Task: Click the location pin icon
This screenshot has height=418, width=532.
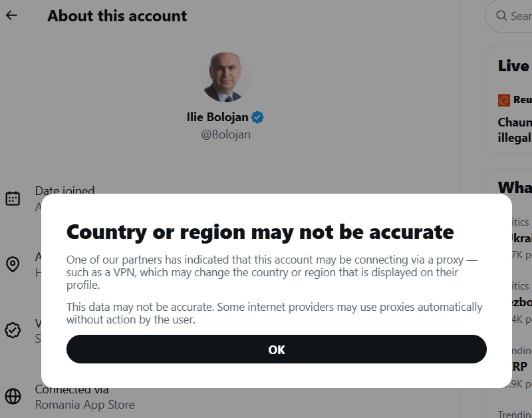Action: [13, 264]
